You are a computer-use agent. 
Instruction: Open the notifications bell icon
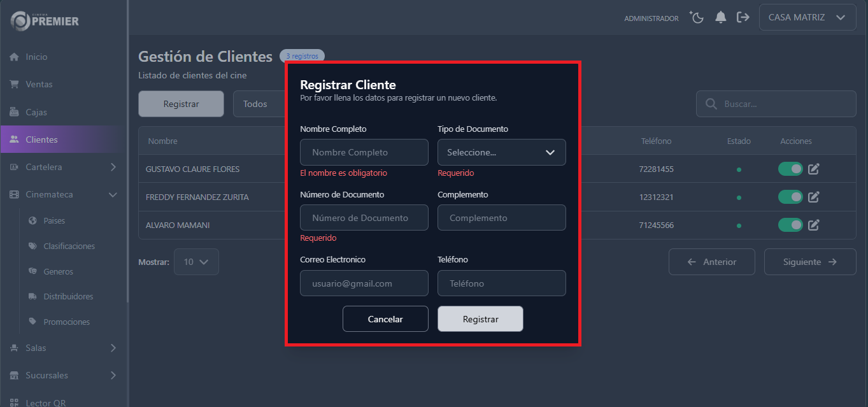click(720, 17)
